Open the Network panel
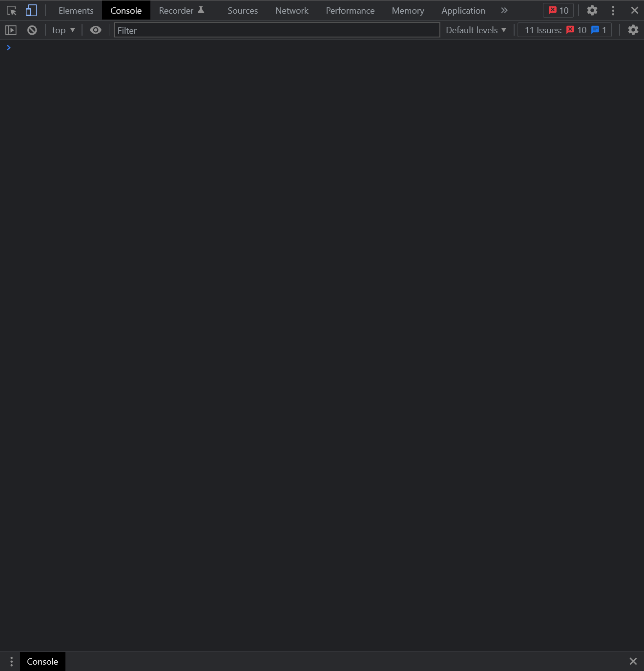 coord(291,10)
